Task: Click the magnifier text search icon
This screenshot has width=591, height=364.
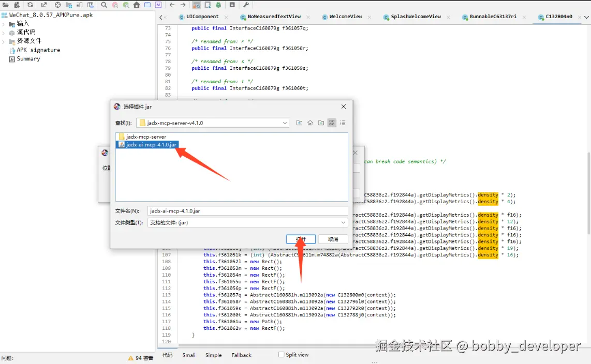Action: (x=104, y=5)
